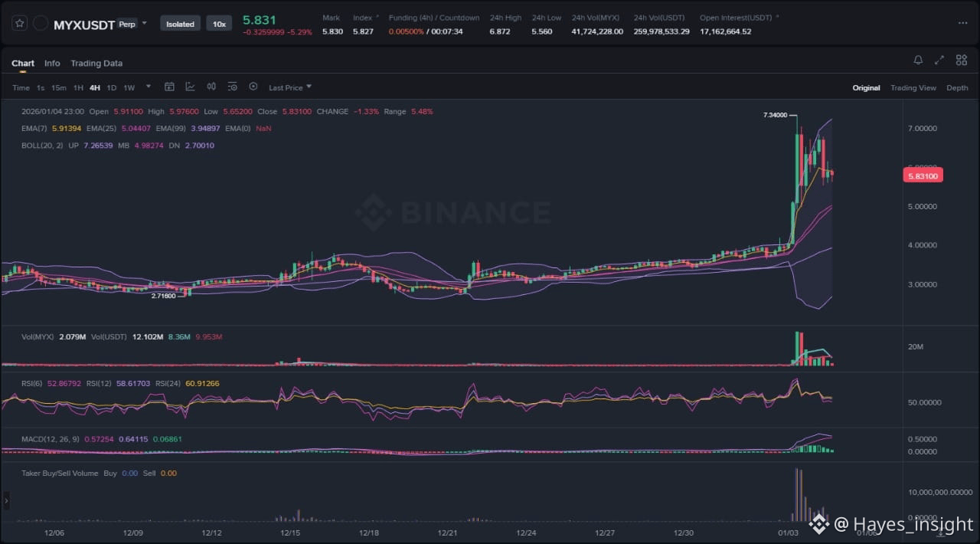Switch to the Info tab
The width and height of the screenshot is (980, 544).
coord(52,63)
